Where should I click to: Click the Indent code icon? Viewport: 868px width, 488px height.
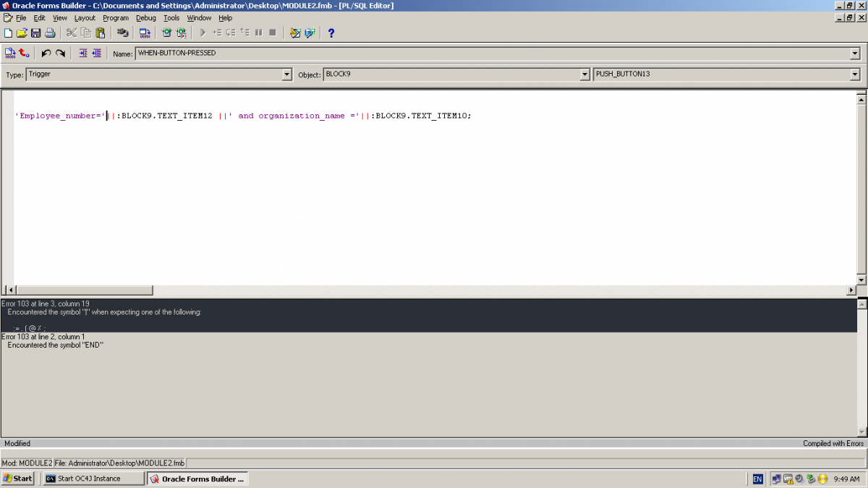(x=82, y=53)
